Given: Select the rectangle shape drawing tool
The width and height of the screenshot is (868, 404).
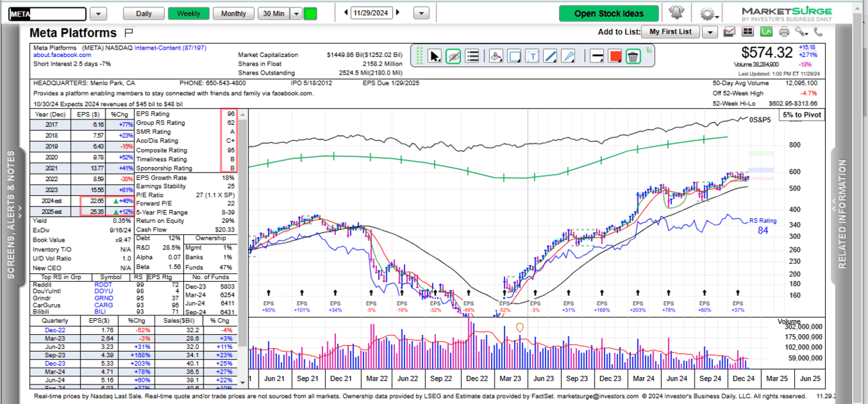Looking at the screenshot, I should point(515,56).
